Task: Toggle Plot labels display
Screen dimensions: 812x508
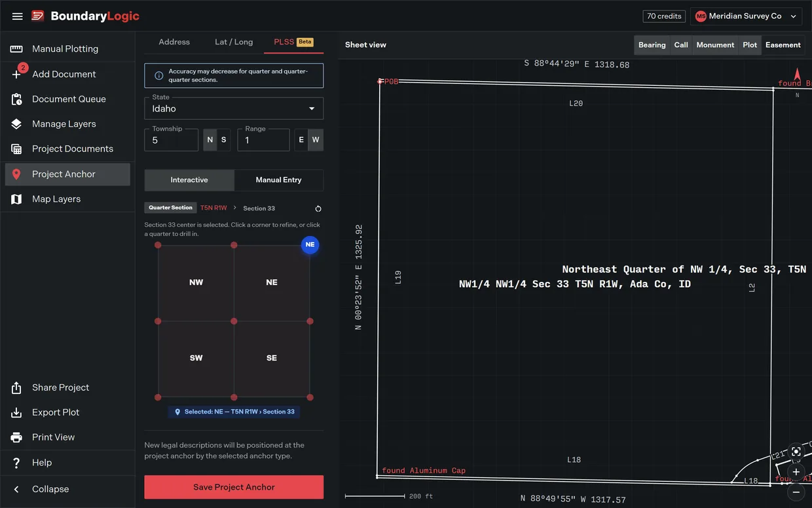Action: [x=750, y=45]
